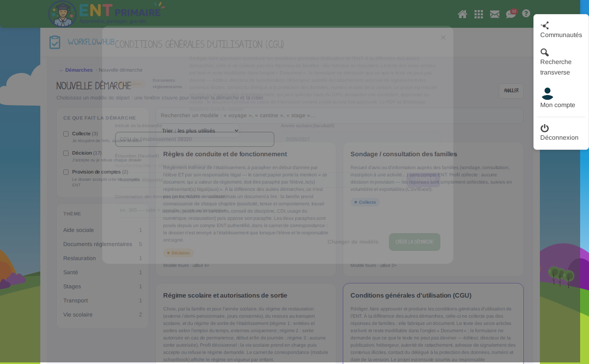Viewport: 589px width, 364px height.
Task: Click the Recherche transverse magnifier icon
Action: click(x=545, y=52)
